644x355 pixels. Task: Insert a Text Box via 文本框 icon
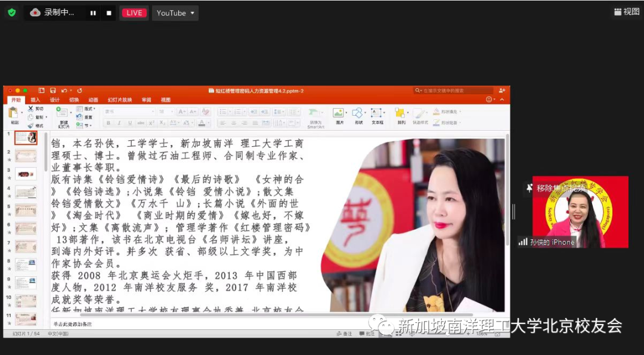coord(376,112)
